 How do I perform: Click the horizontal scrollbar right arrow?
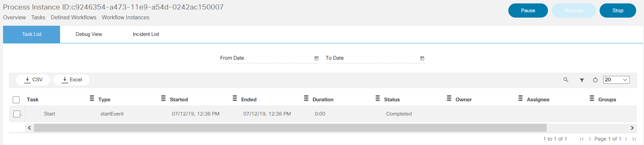[x=632, y=128]
